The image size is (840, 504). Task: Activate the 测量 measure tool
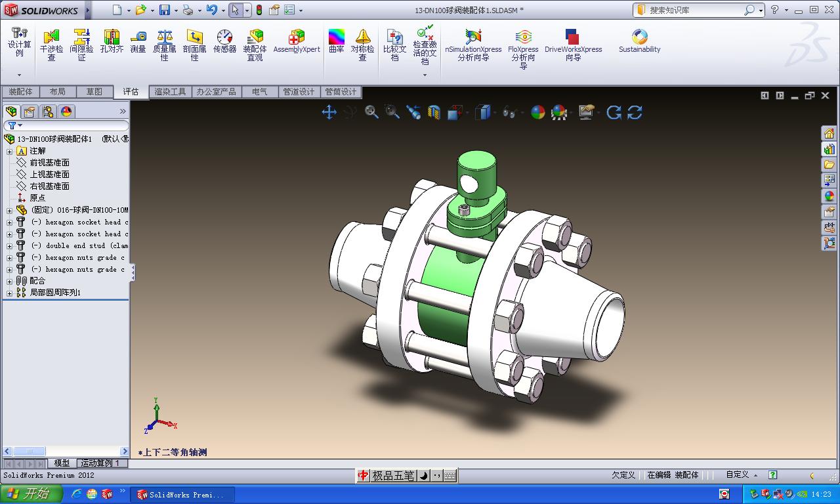[138, 41]
